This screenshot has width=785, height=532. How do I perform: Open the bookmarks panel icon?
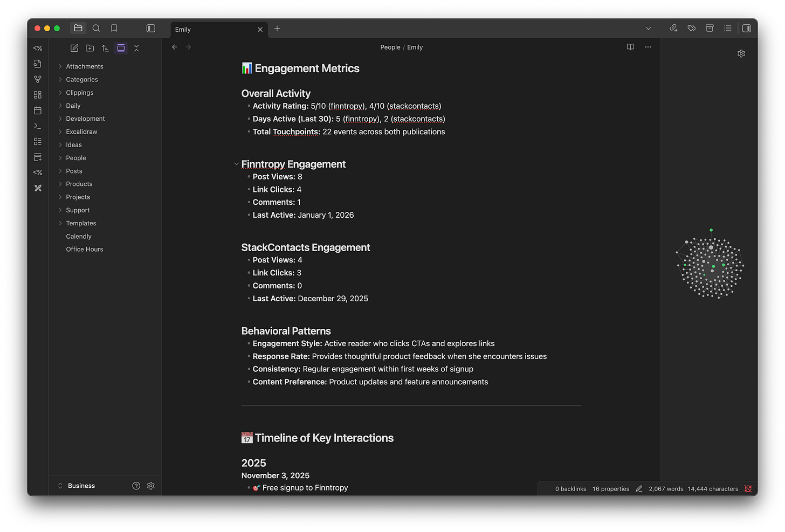coord(114,28)
